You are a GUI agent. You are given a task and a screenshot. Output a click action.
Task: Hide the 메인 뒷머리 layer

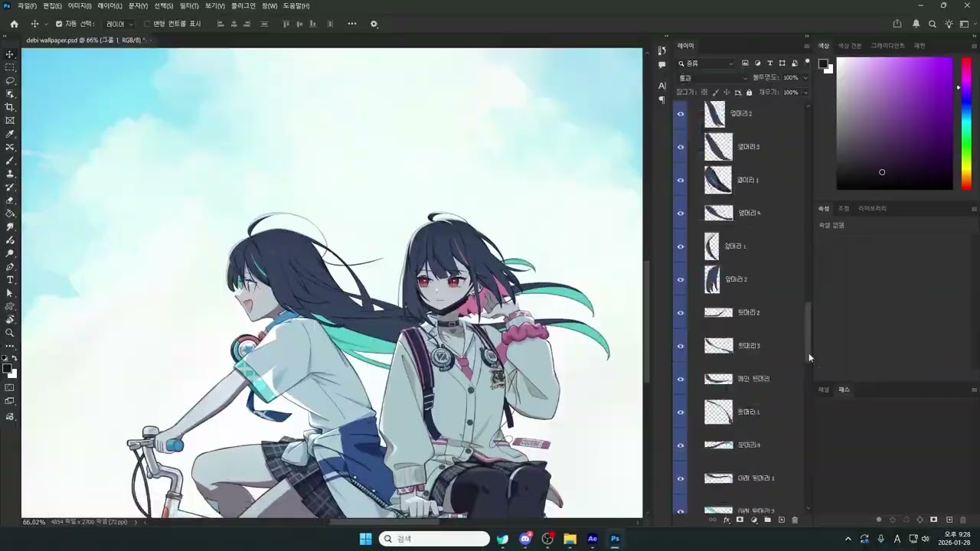680,379
